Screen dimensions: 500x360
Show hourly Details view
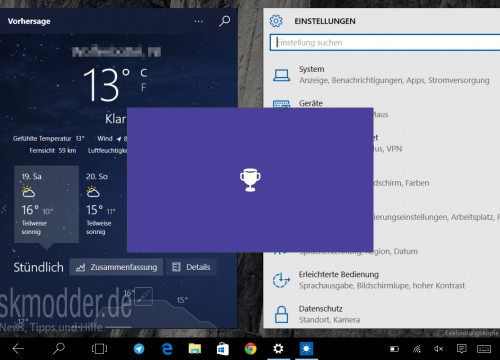(x=191, y=267)
